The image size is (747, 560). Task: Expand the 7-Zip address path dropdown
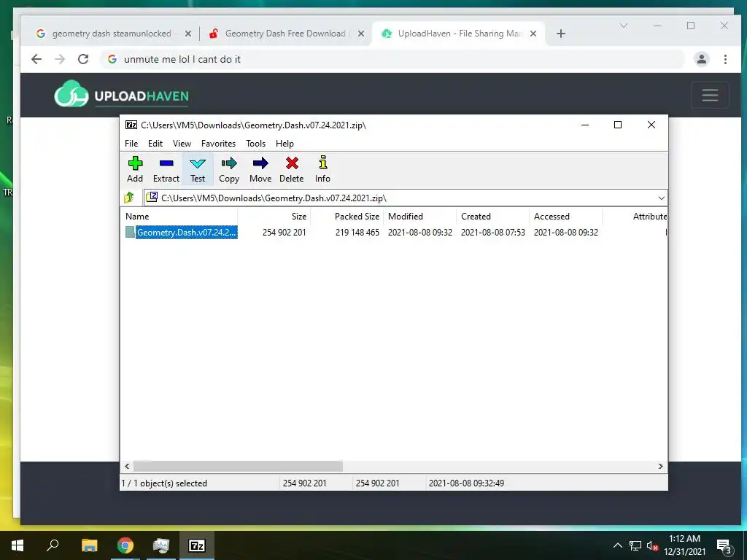[661, 198]
